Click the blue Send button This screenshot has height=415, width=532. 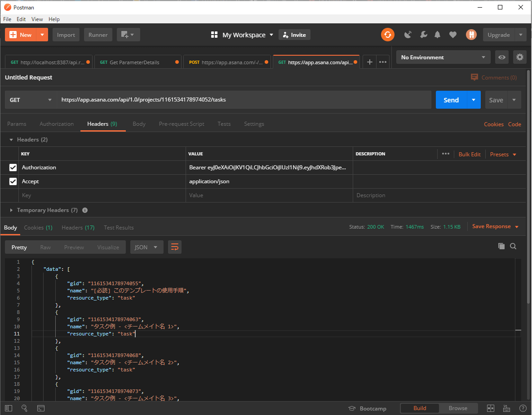(451, 100)
